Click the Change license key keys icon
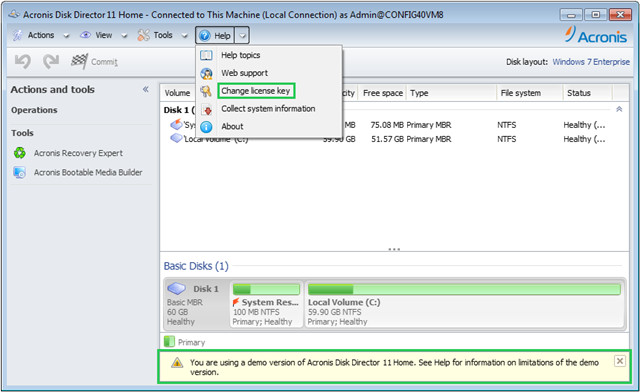640x392 pixels. click(207, 91)
